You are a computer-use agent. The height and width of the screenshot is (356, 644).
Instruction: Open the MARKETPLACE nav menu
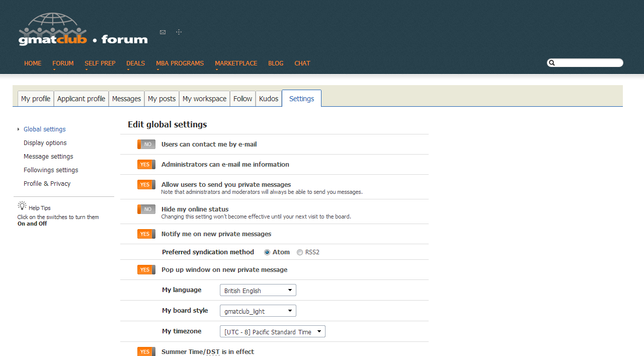[x=235, y=63]
